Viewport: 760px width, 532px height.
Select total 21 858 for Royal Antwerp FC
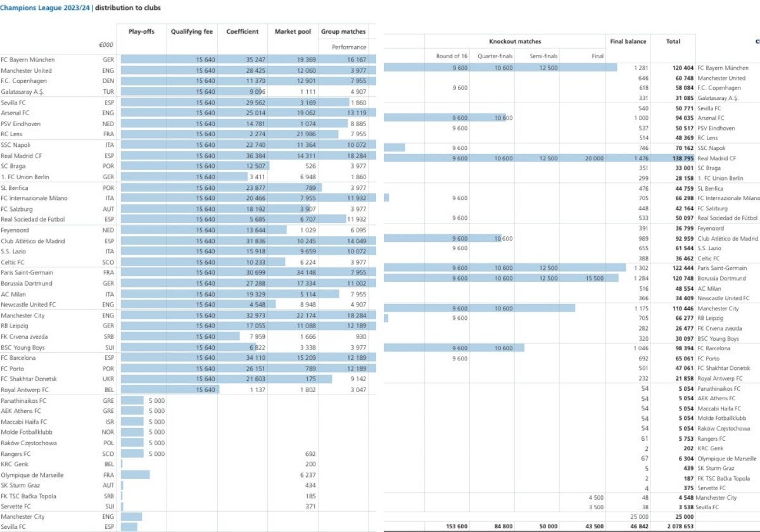685,378
